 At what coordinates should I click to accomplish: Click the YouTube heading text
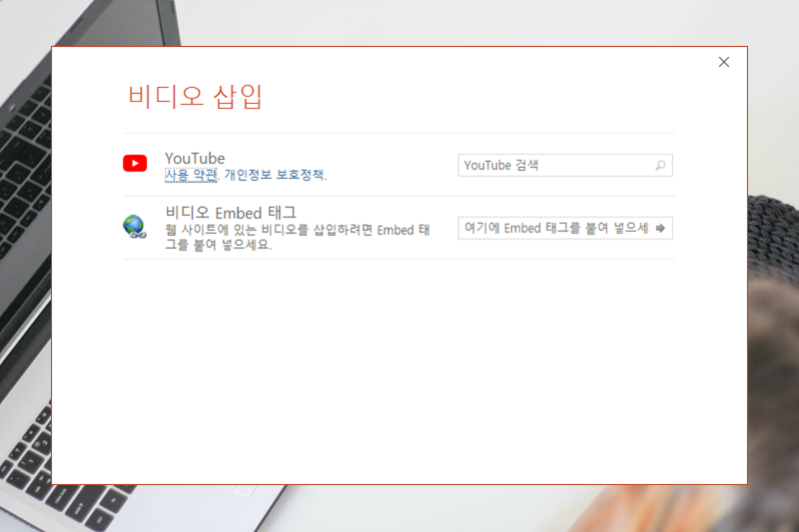click(195, 159)
